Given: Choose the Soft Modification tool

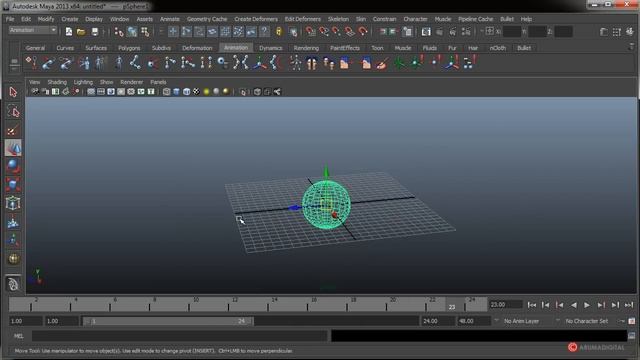Looking at the screenshot, I should [13, 222].
